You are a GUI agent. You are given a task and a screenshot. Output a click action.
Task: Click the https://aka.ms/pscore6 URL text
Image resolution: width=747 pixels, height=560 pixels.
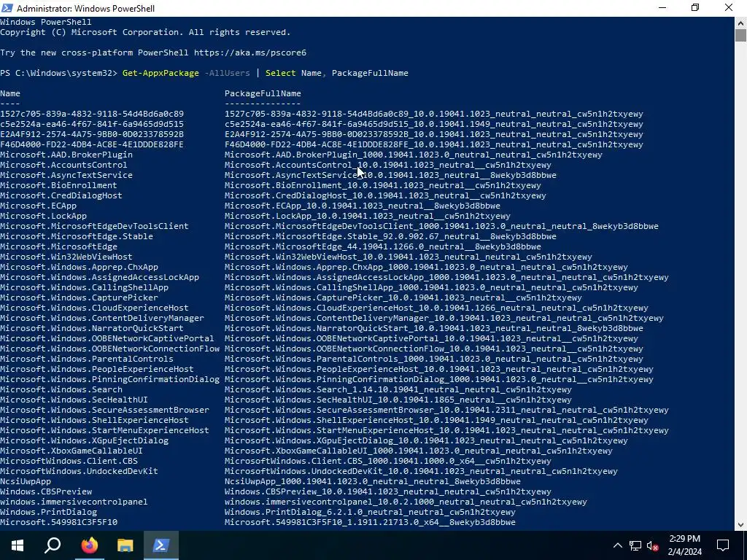pyautogui.click(x=250, y=52)
